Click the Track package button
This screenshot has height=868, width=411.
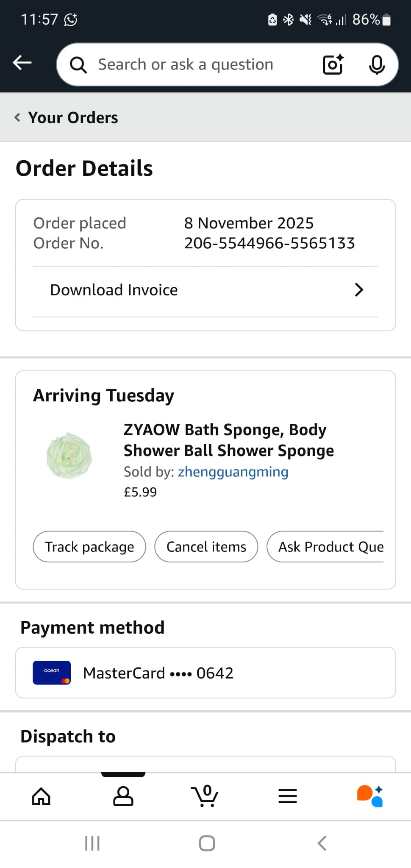tap(89, 547)
